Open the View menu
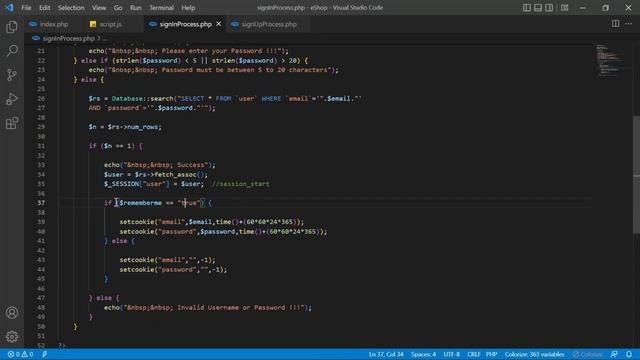 (99, 8)
